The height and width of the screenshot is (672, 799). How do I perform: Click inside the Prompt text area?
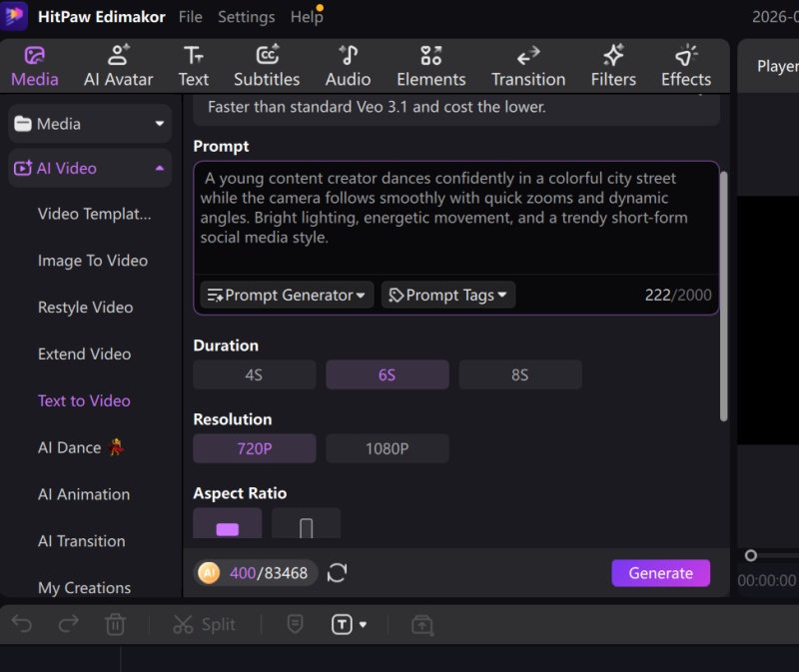pyautogui.click(x=455, y=218)
